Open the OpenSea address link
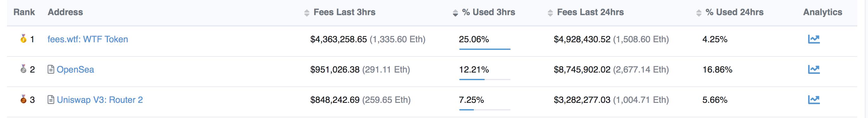868x118 pixels. click(76, 70)
